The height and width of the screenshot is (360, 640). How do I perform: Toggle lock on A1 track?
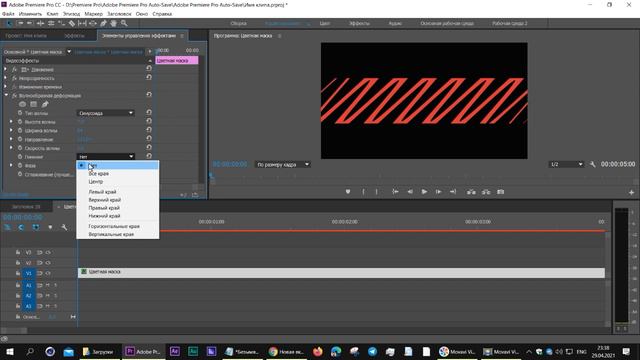click(18, 285)
